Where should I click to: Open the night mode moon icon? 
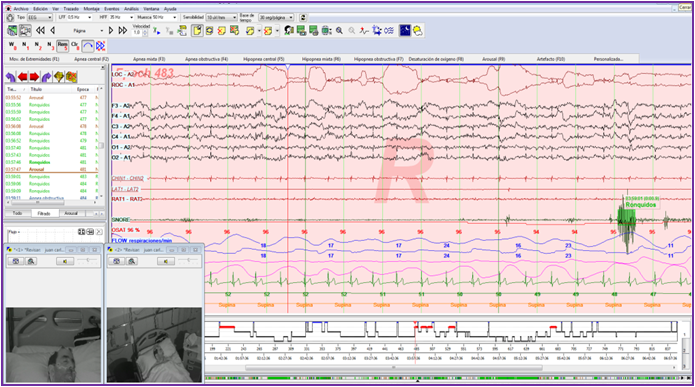(x=405, y=30)
